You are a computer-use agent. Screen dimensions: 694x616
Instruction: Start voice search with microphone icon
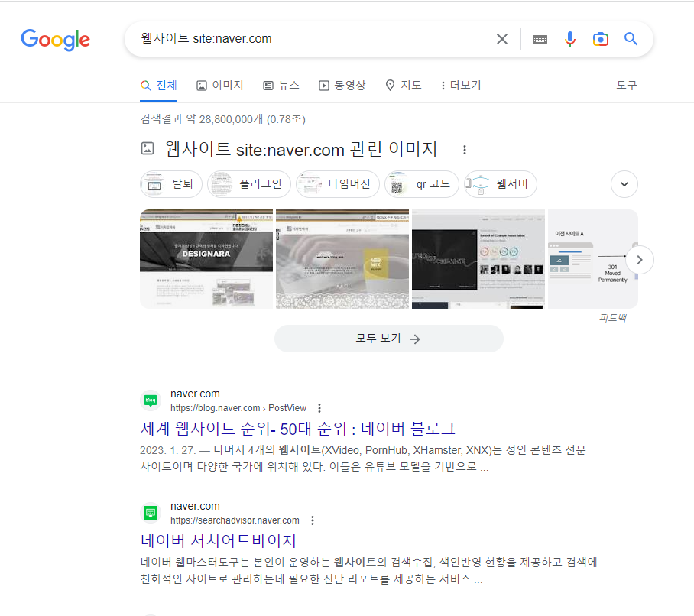coord(569,39)
